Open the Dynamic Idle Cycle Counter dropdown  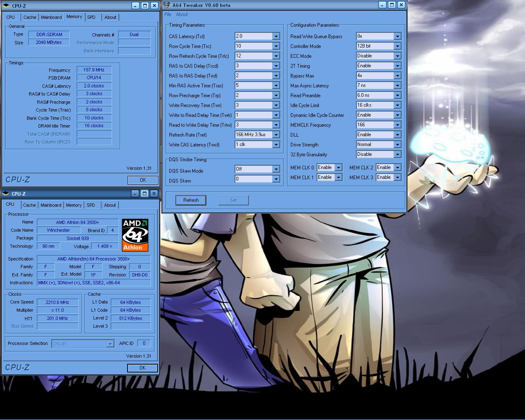click(397, 115)
